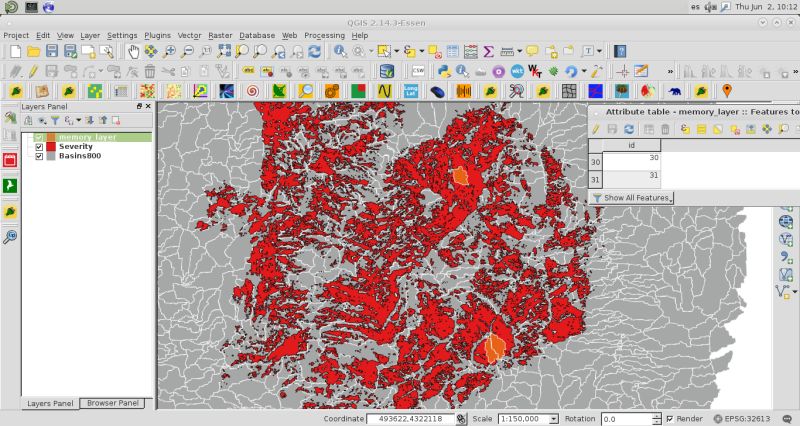This screenshot has width=800, height=426.
Task: Toggle editing pencil in Attribute table toolbar
Action: coord(595,129)
